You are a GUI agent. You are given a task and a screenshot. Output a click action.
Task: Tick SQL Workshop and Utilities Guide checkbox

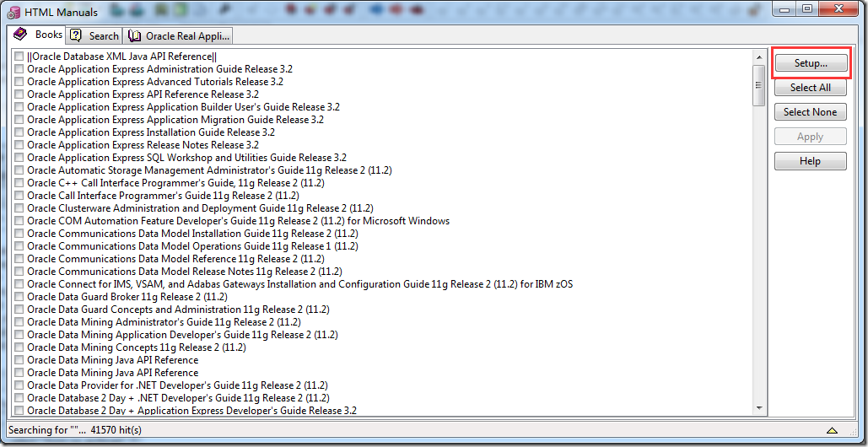point(19,158)
